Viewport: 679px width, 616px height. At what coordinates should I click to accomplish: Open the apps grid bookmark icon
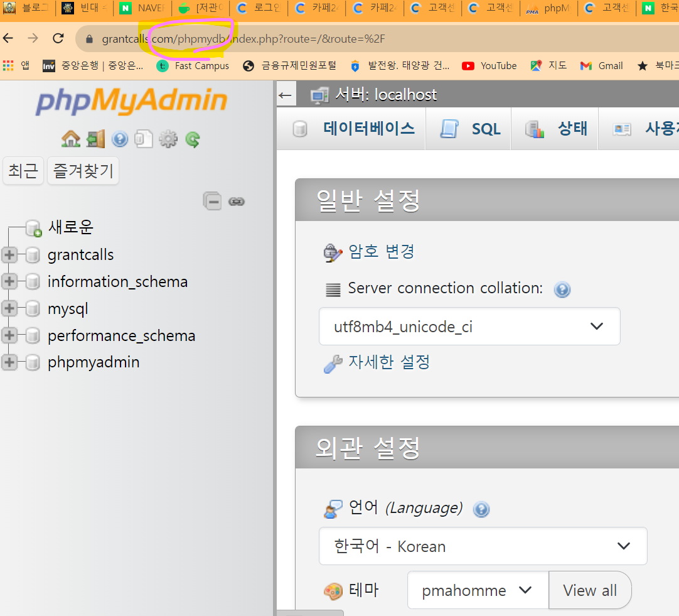[x=8, y=65]
